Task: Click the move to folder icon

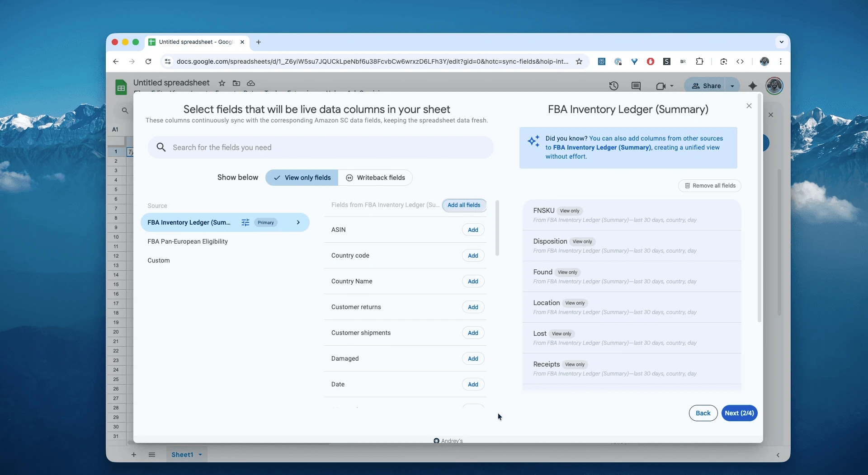Action: click(236, 83)
